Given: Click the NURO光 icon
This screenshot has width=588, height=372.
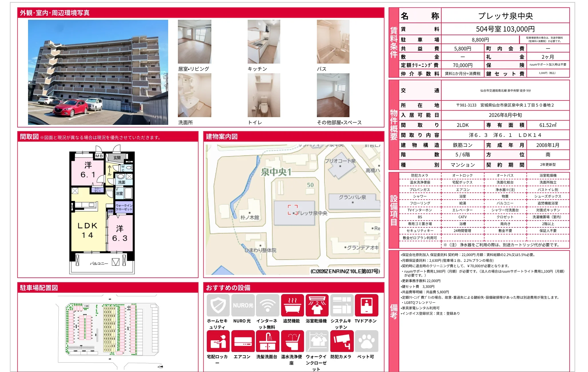Looking at the screenshot, I should 243,305.
